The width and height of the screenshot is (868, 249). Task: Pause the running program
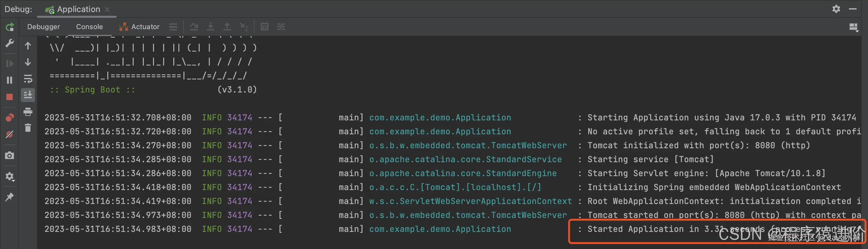tap(10, 80)
